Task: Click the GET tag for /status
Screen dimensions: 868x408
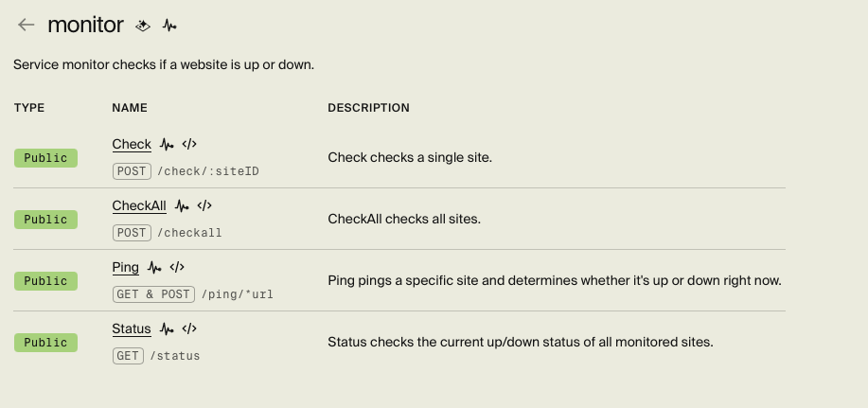Action: point(128,356)
